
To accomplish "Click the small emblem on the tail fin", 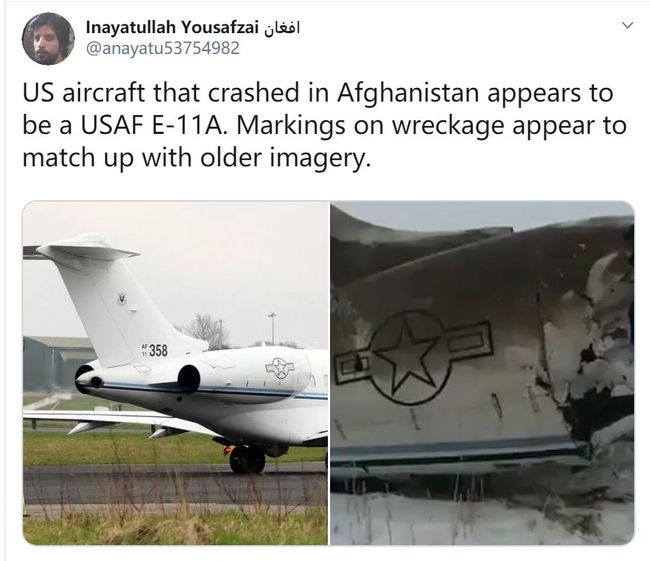I will click(x=121, y=298).
